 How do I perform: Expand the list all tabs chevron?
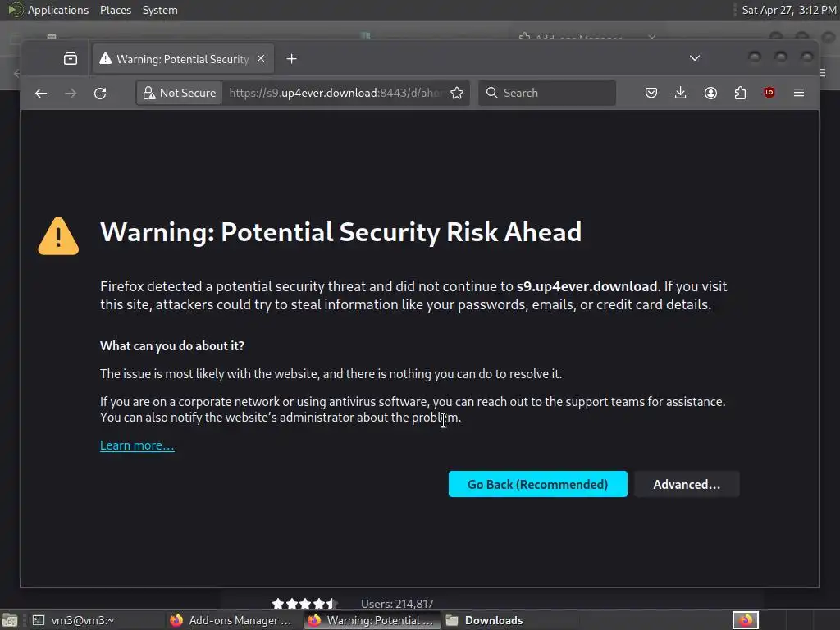point(694,58)
